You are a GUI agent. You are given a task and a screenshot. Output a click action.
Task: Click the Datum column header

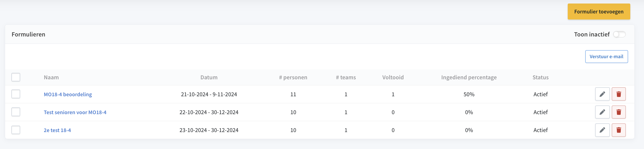[209, 77]
